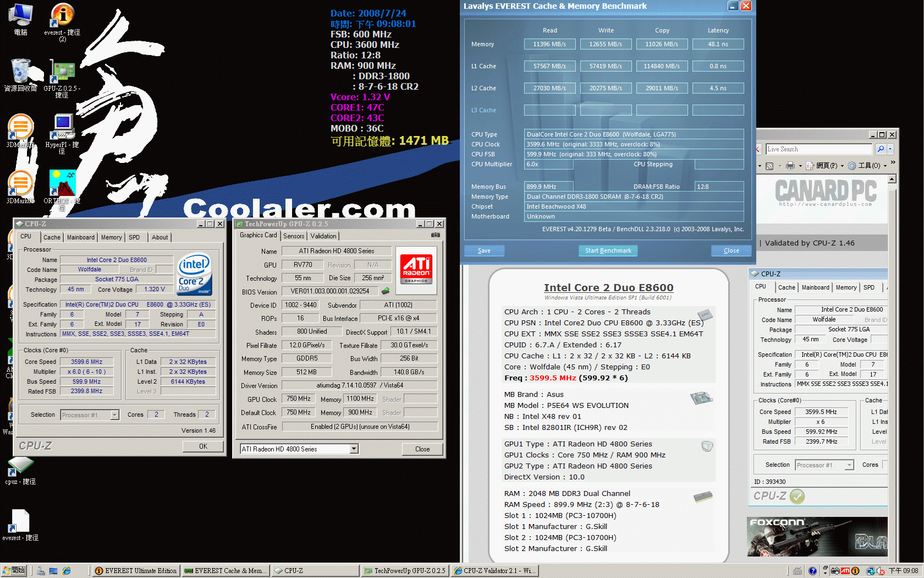
Task: Switch to the Mainboard tab in CPU-Z window
Action: coord(81,237)
